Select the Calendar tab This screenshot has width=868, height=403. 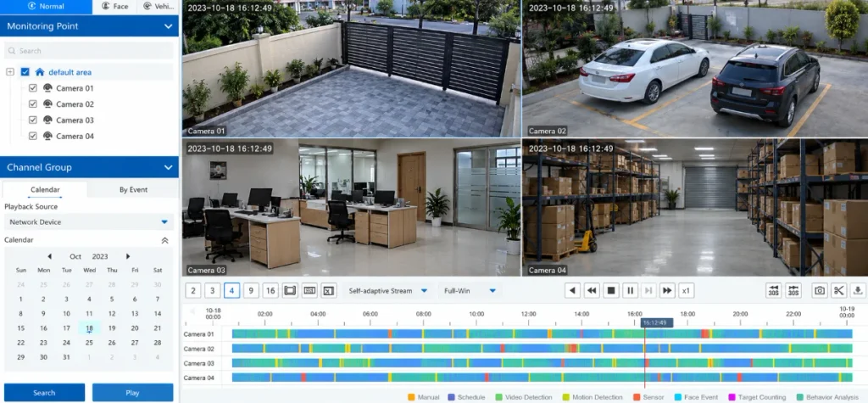pyautogui.click(x=45, y=189)
